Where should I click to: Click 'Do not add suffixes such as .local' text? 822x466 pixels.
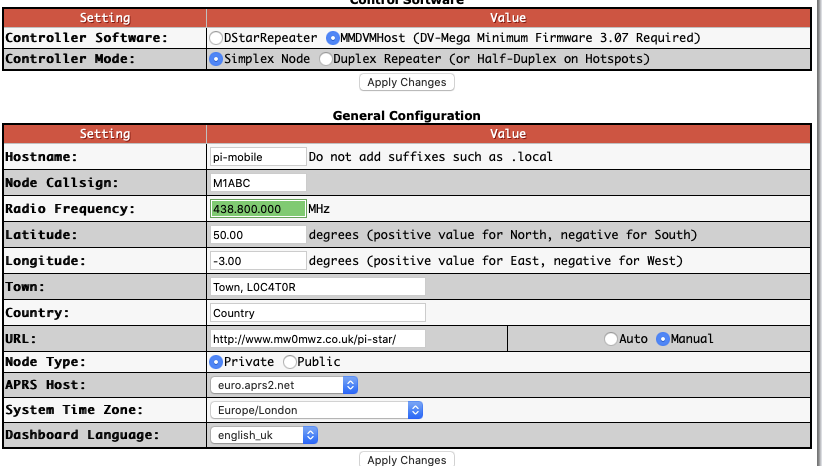tap(430, 157)
